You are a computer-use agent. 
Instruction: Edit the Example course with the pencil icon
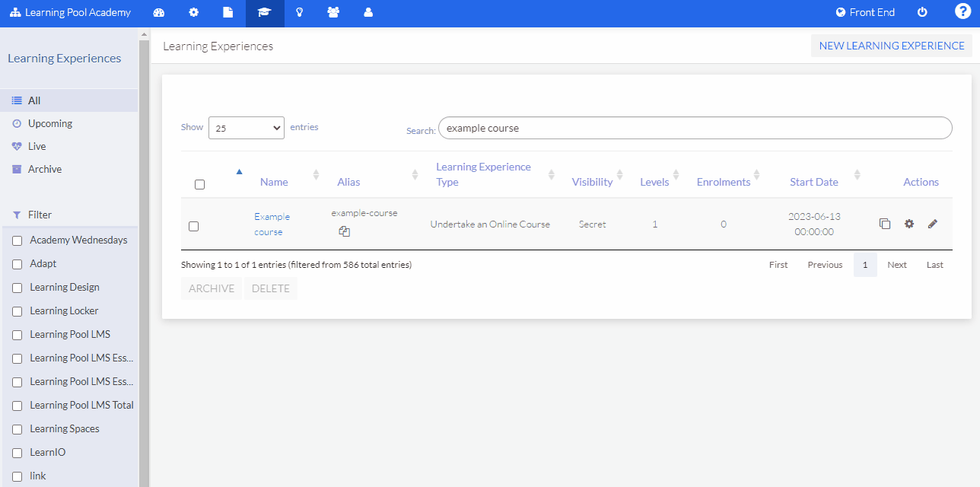(x=933, y=224)
